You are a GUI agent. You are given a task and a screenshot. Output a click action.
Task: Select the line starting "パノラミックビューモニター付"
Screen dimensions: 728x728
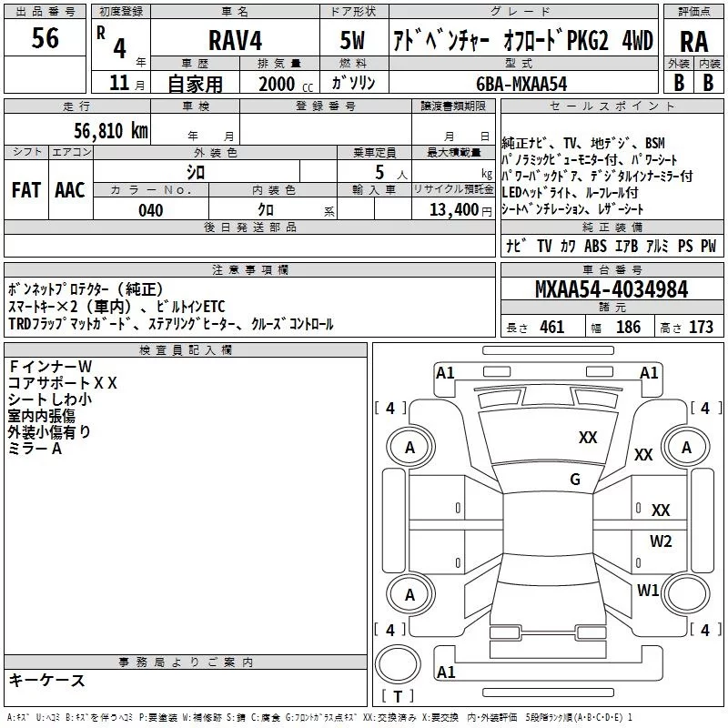point(589,160)
